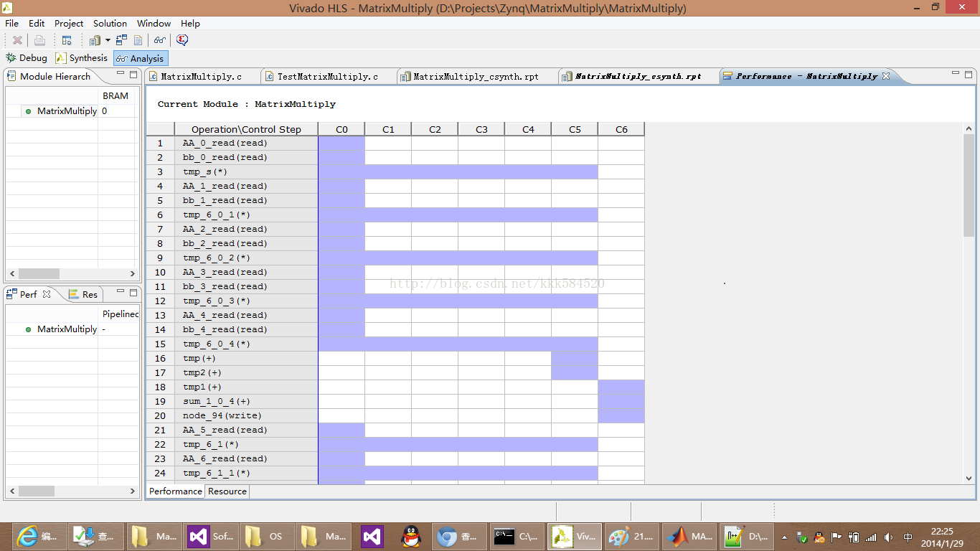Click the BRAM column header
980x551 pixels.
point(116,95)
